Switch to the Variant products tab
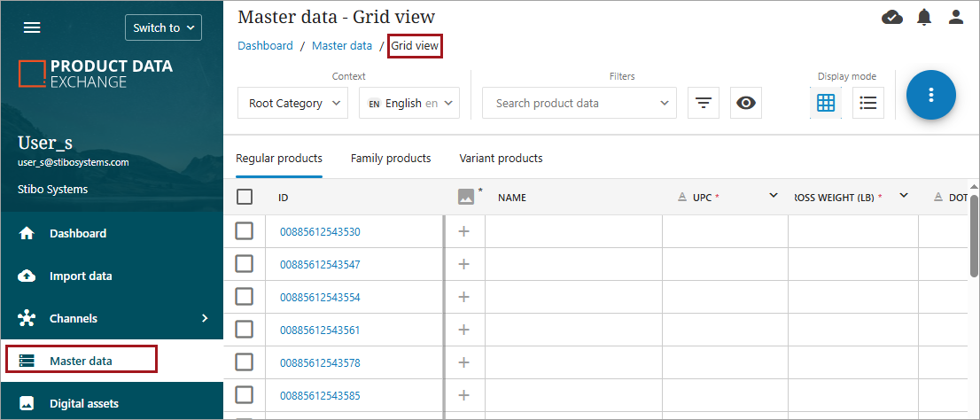Image resolution: width=980 pixels, height=420 pixels. [501, 159]
